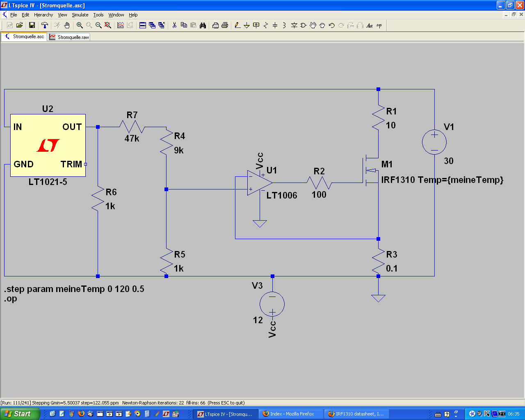Save the schematic using floppy icon
The height and width of the screenshot is (420, 525).
tap(32, 25)
